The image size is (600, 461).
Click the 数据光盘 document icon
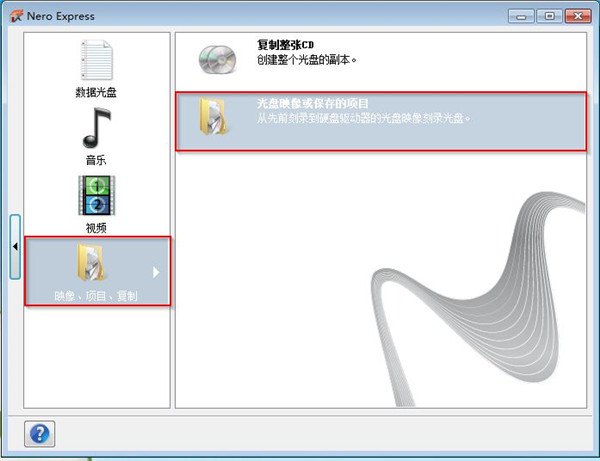(x=96, y=60)
